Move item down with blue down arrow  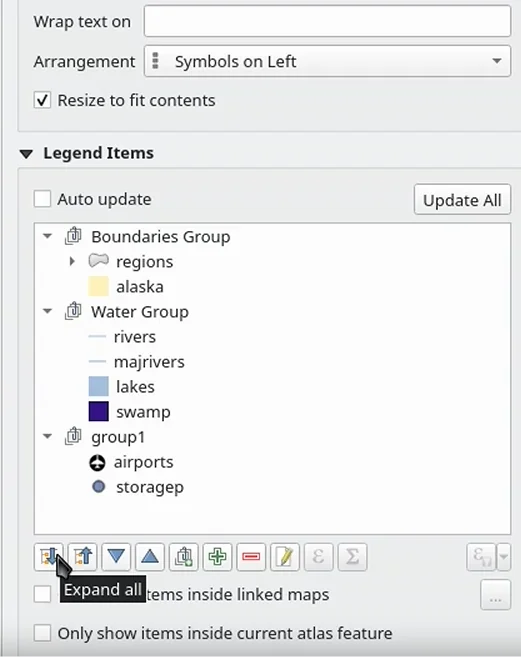116,557
